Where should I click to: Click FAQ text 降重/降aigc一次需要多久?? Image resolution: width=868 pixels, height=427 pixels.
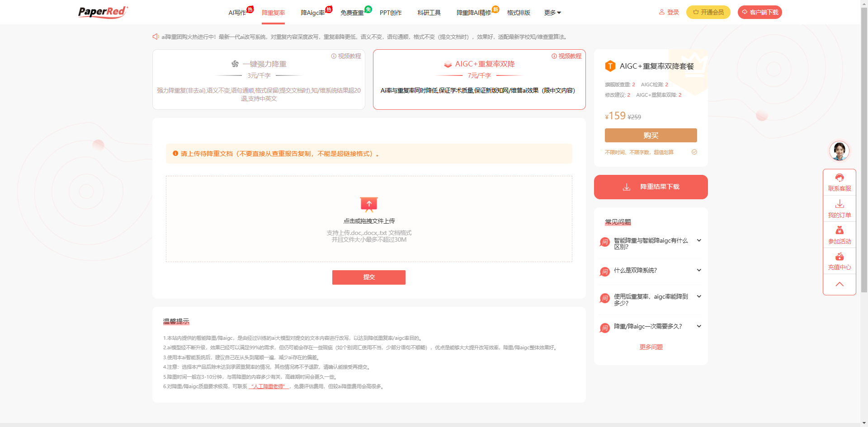pos(648,326)
